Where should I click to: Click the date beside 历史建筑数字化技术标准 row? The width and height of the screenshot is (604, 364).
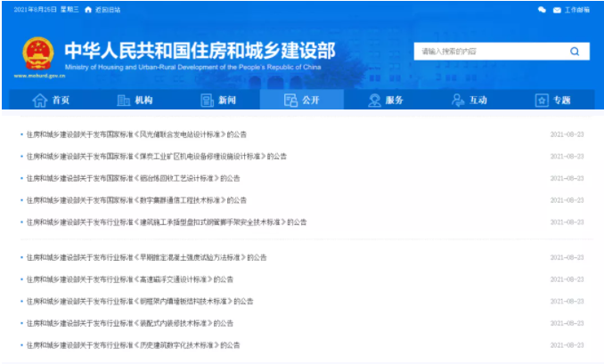click(567, 344)
